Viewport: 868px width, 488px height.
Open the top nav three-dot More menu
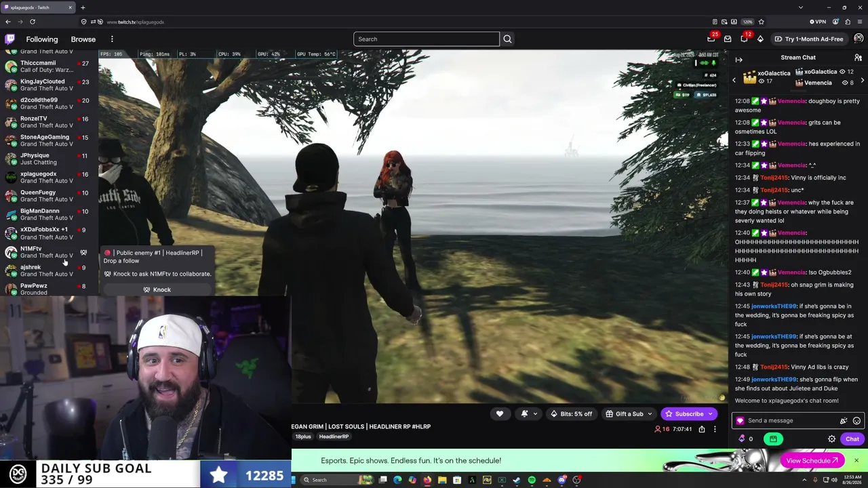[x=112, y=39]
